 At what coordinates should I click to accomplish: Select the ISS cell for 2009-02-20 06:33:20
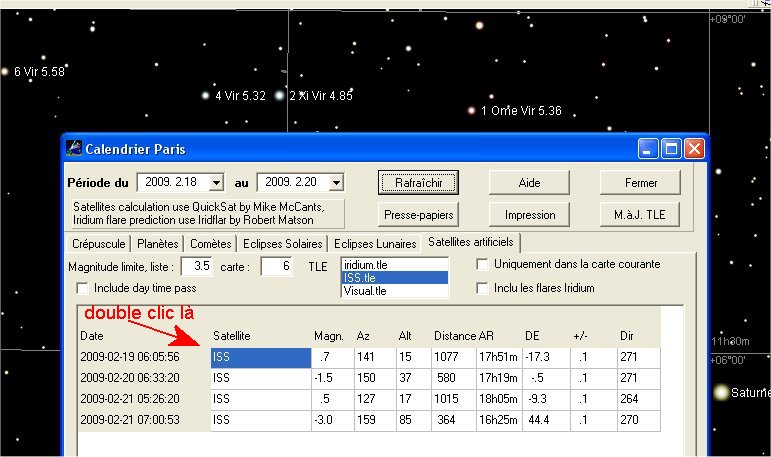[261, 378]
